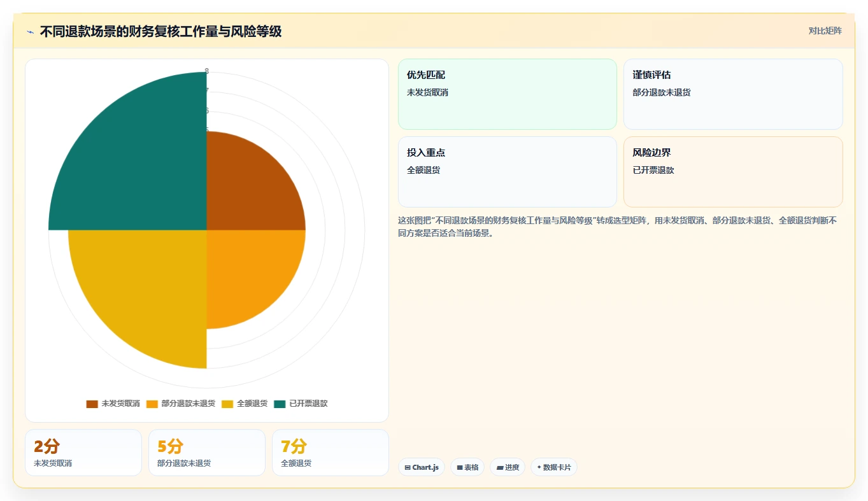Toggle the 全额退货 legend color swatch

[x=227, y=404]
